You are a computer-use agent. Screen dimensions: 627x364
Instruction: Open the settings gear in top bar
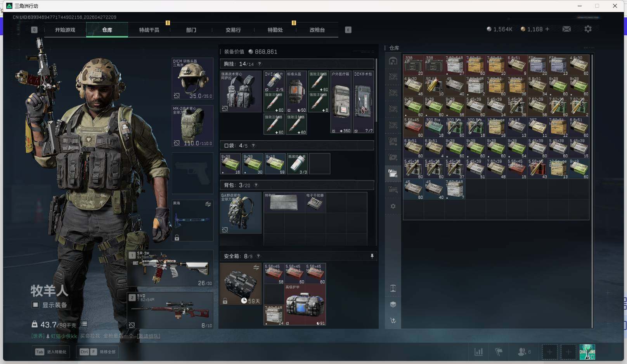pos(588,29)
